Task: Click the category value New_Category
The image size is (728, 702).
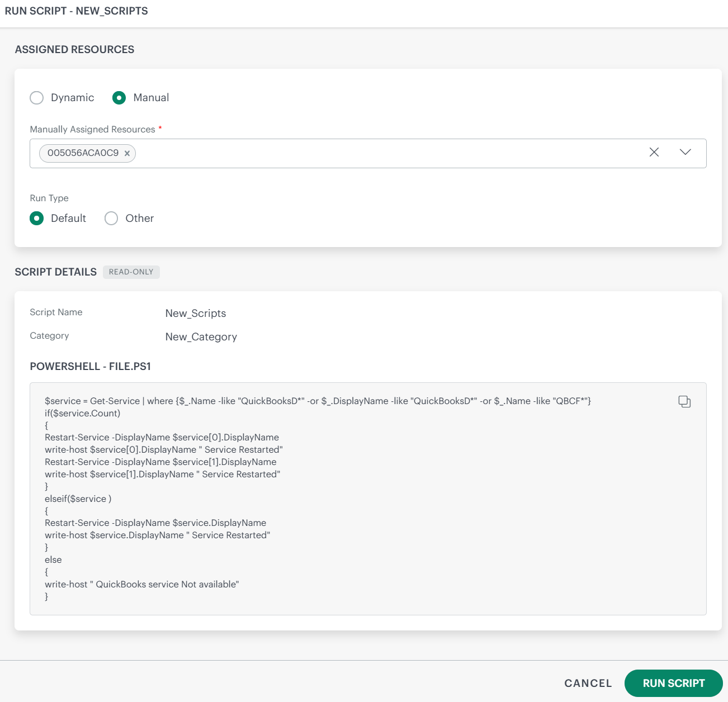Action: (x=201, y=336)
